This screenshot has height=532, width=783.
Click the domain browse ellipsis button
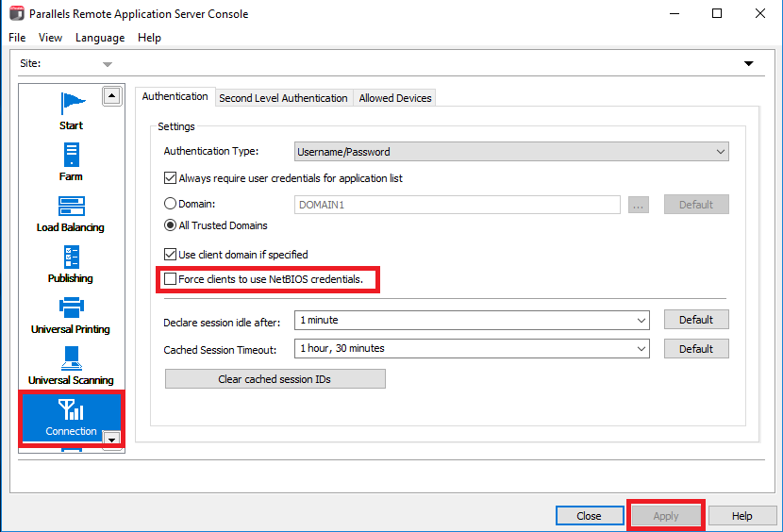coord(638,205)
